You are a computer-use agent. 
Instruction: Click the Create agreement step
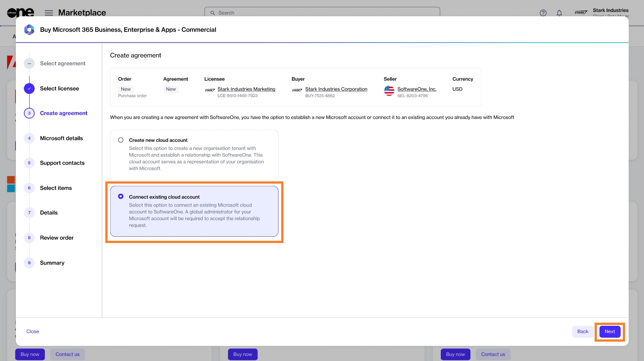pyautogui.click(x=63, y=113)
